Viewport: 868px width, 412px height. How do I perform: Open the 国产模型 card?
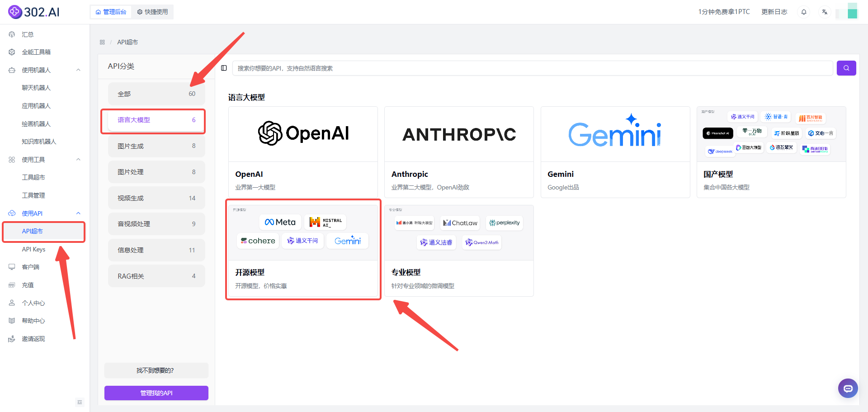(771, 152)
